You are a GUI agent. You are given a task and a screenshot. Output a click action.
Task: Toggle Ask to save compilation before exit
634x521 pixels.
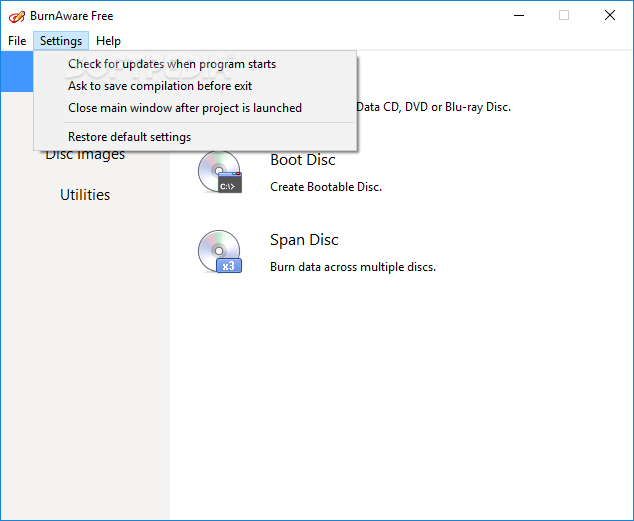point(195,86)
